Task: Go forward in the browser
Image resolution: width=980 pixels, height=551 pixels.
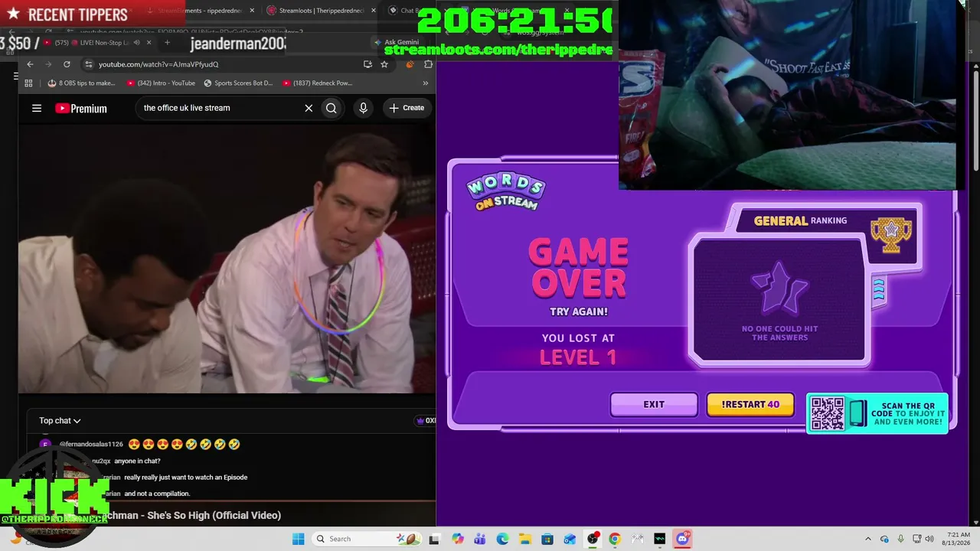Action: coord(48,64)
